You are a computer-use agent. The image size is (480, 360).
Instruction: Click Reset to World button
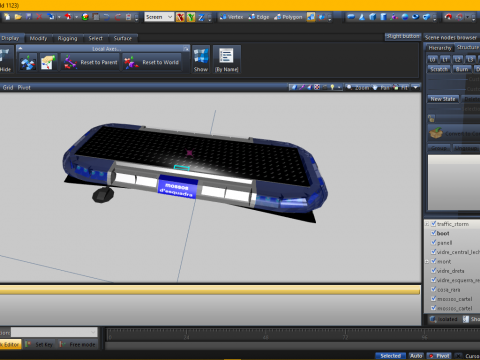click(152, 62)
